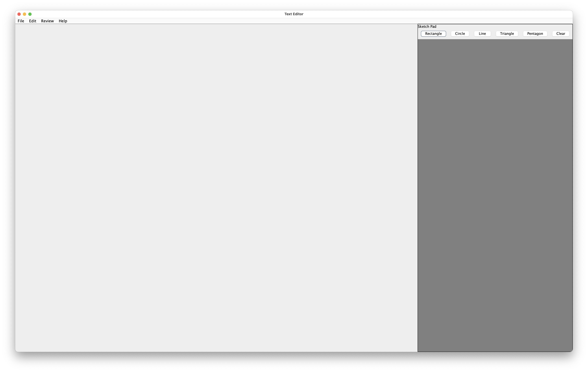The height and width of the screenshot is (372, 588).
Task: Open the File menu
Action: coord(21,21)
